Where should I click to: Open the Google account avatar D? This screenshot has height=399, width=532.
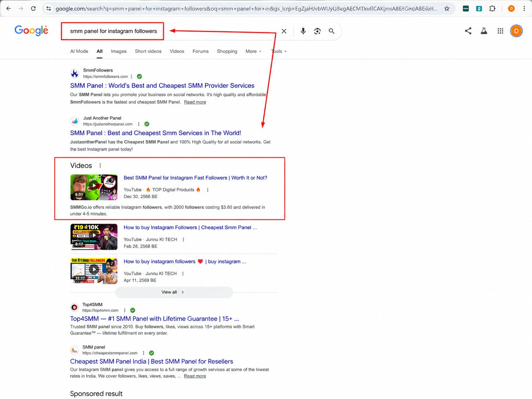[x=516, y=31]
